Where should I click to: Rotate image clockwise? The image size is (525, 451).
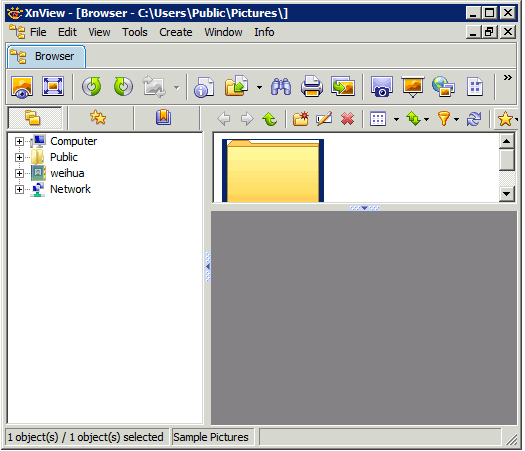click(x=123, y=87)
